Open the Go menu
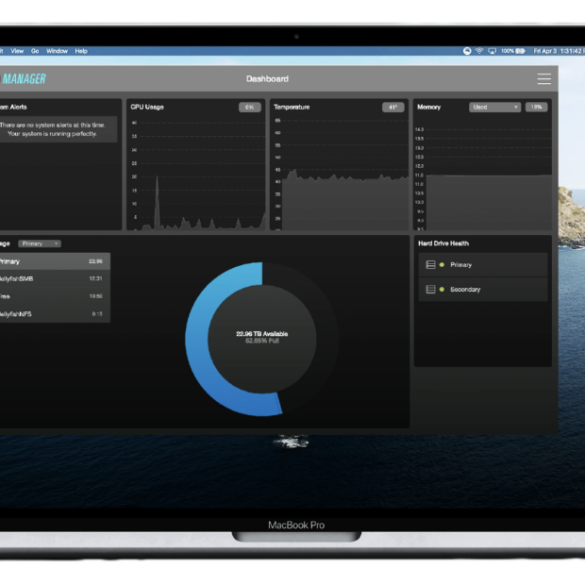The image size is (585, 585). coord(35,51)
